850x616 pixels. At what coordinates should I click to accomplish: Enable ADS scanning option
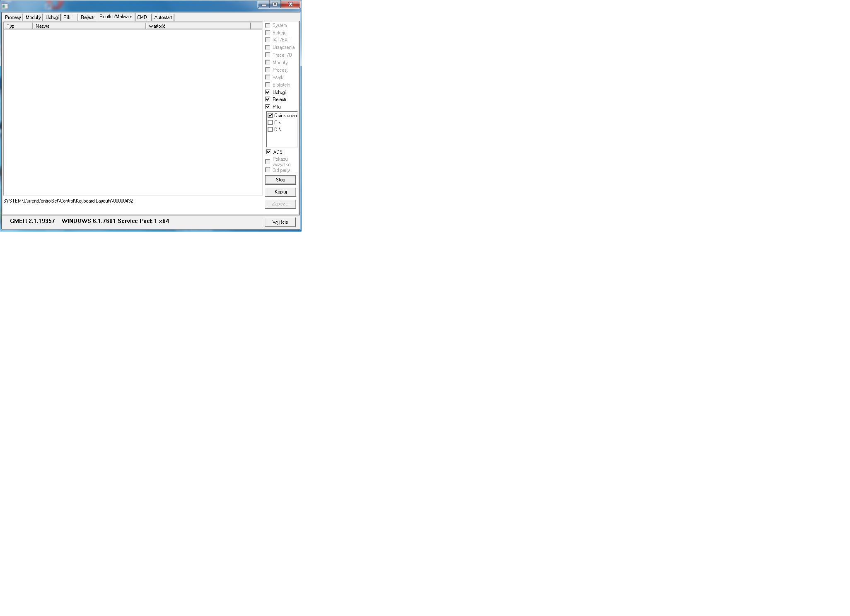pos(268,151)
